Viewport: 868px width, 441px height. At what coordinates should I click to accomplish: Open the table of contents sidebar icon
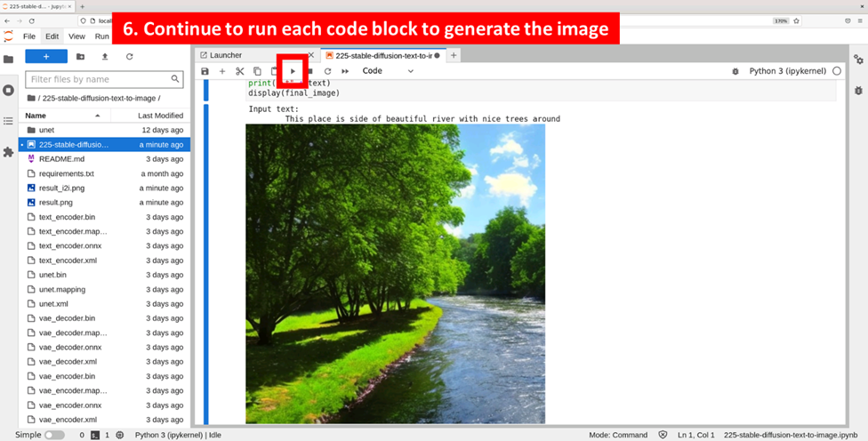pos(8,121)
